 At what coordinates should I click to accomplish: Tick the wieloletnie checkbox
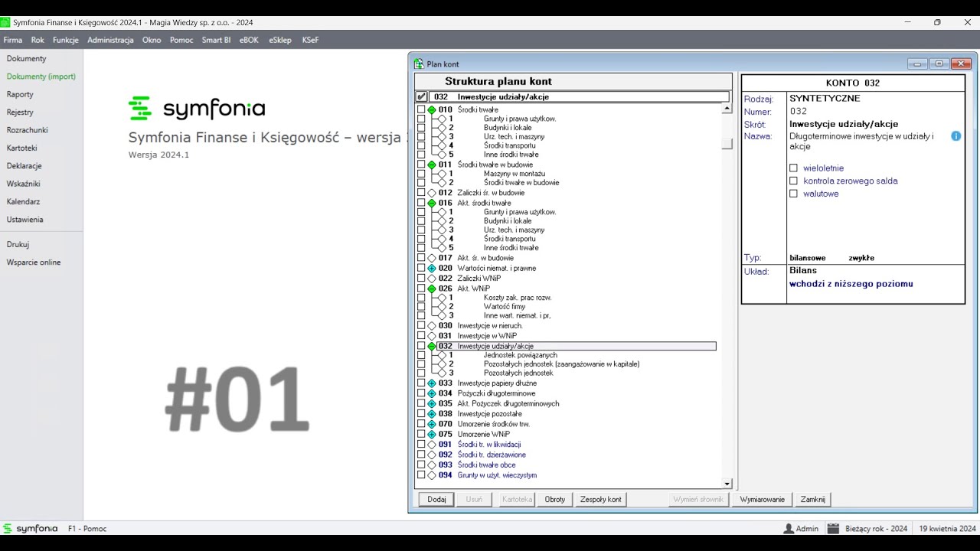tap(794, 168)
